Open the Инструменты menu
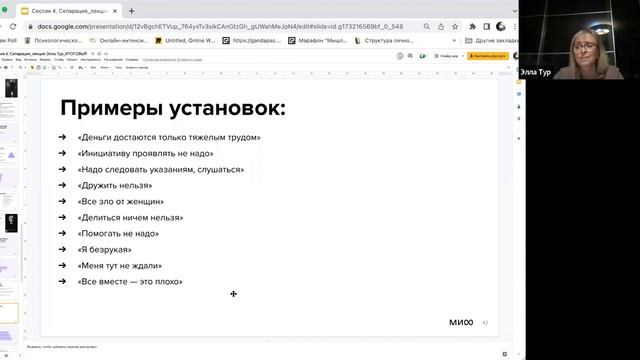This screenshot has height=360, width=640. coord(91,60)
